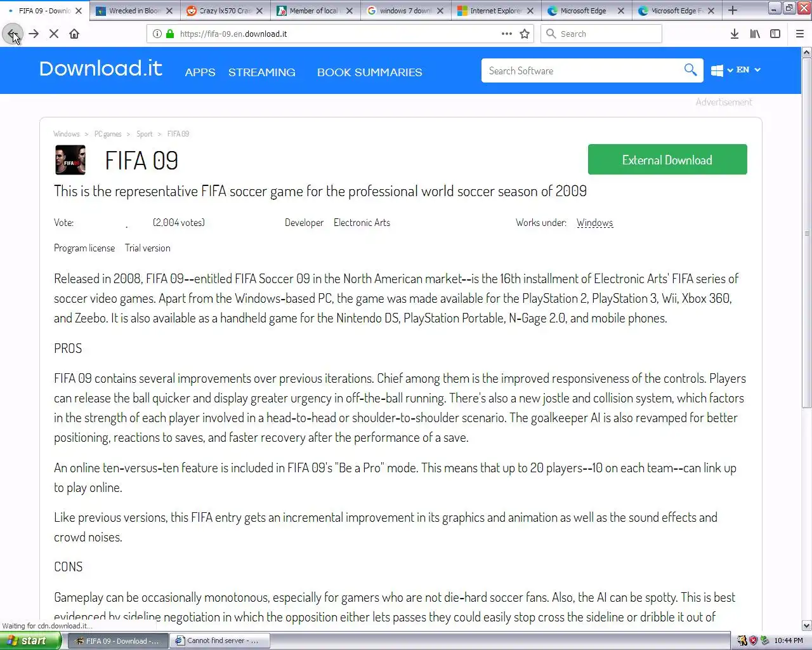Image resolution: width=812 pixels, height=650 pixels.
Task: Open the Firefox hamburger menu
Action: (800, 34)
